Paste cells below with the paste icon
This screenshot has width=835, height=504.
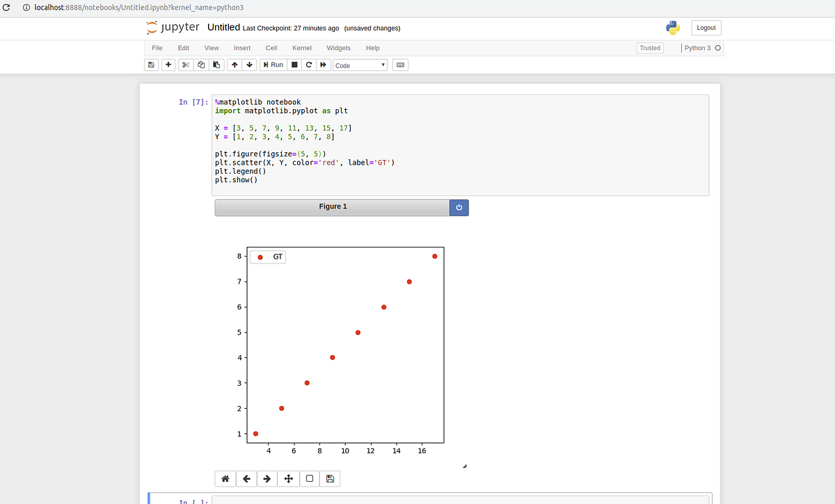coord(216,65)
